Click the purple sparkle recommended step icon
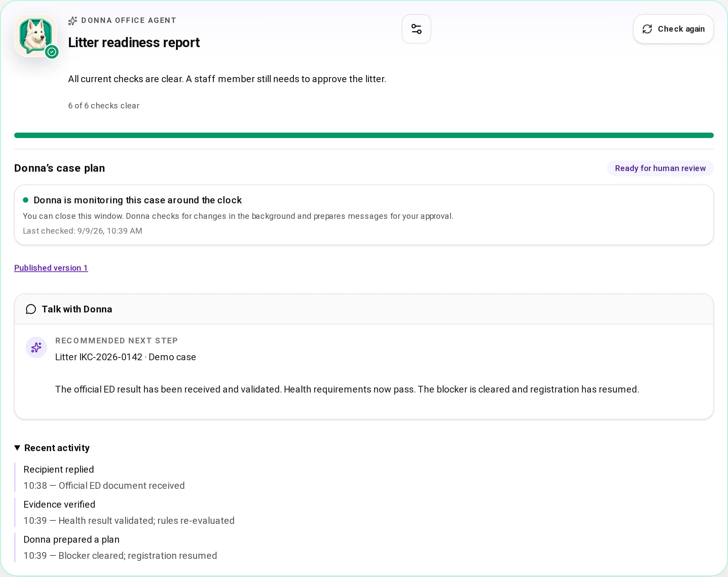Screen dimensions: 728x577 tap(36, 347)
